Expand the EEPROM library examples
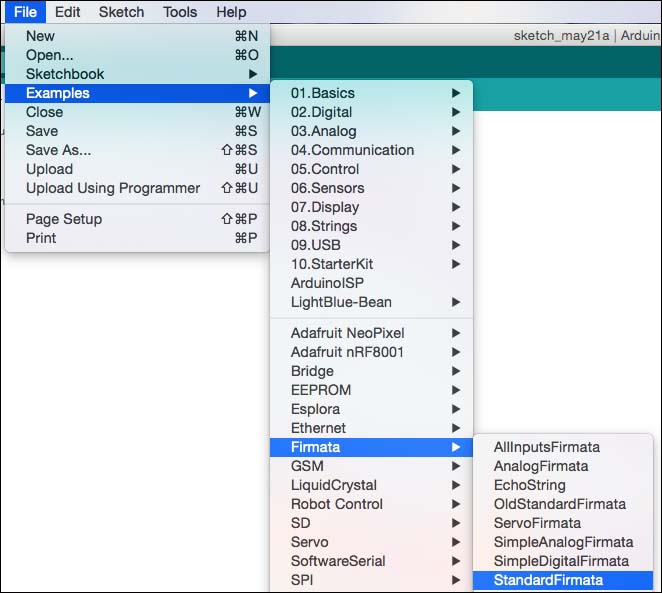This screenshot has width=662, height=593. tap(371, 390)
